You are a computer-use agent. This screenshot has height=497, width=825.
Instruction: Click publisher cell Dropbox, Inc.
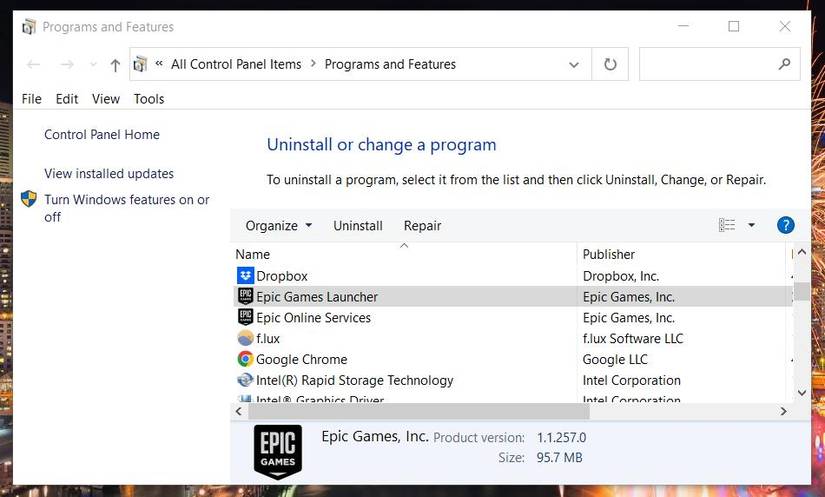tap(621, 276)
